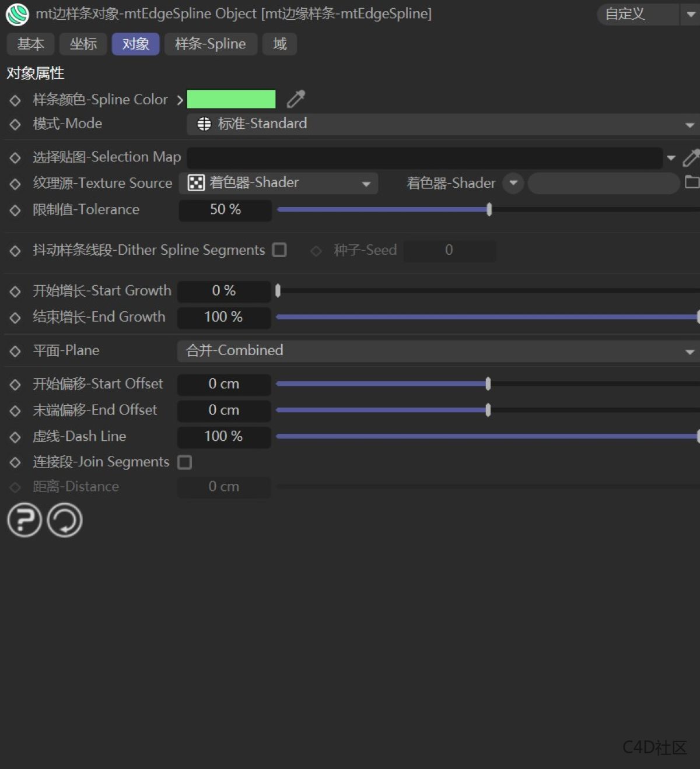Click the green Spline Color swatch

pyautogui.click(x=231, y=99)
